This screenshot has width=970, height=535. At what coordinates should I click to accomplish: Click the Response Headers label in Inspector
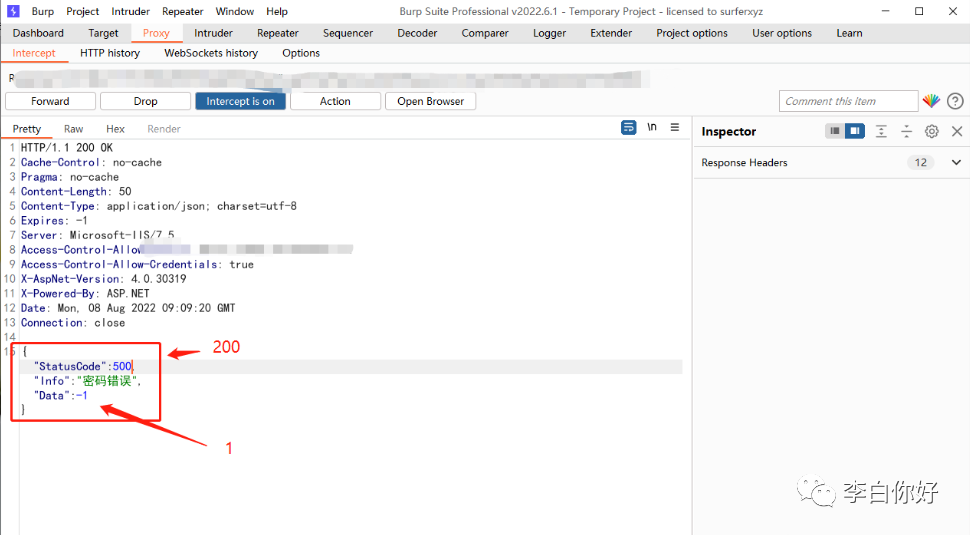(x=744, y=163)
